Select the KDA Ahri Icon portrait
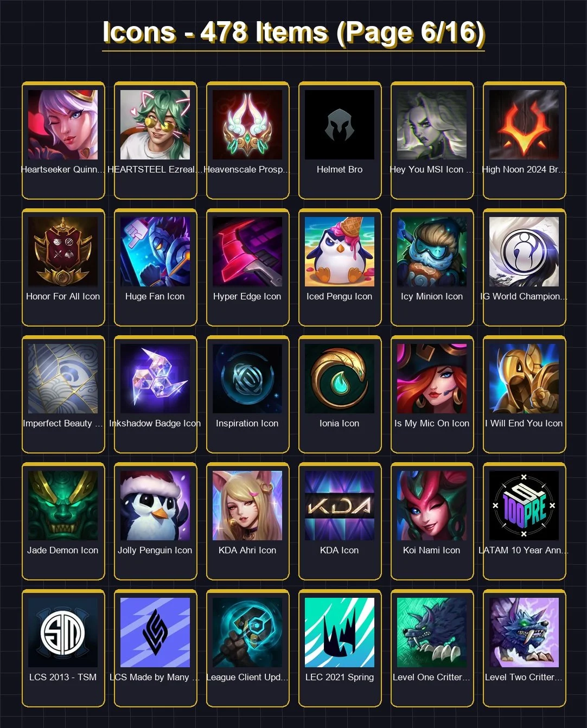The height and width of the screenshot is (728, 587). pos(247,506)
